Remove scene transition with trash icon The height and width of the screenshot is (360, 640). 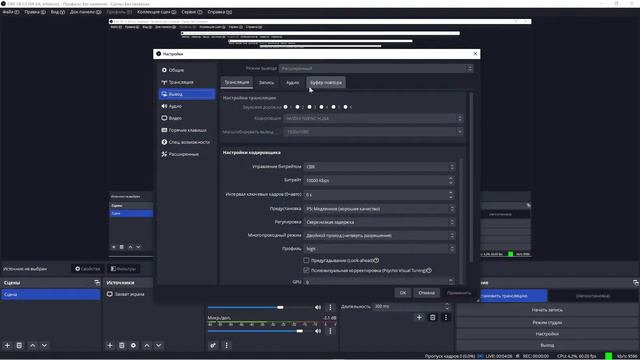click(433, 317)
